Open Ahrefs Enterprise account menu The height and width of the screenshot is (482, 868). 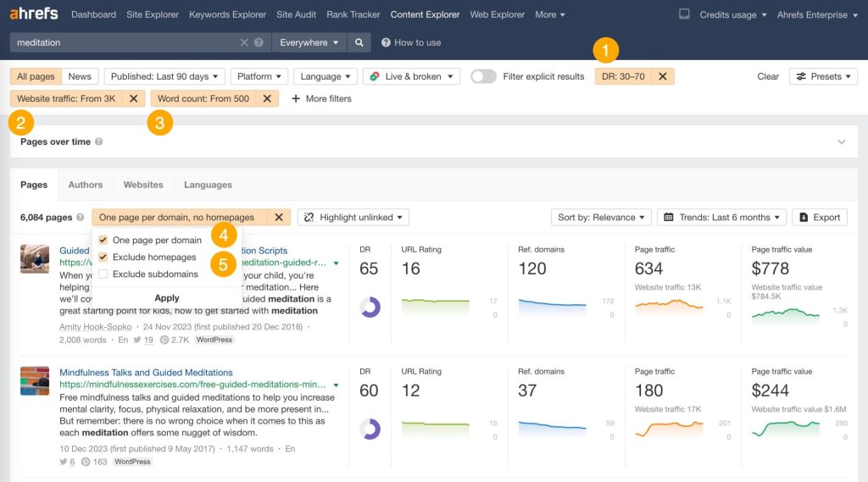[817, 15]
